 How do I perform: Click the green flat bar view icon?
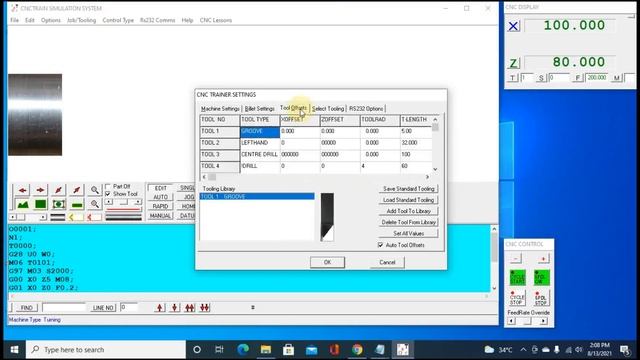(77, 204)
